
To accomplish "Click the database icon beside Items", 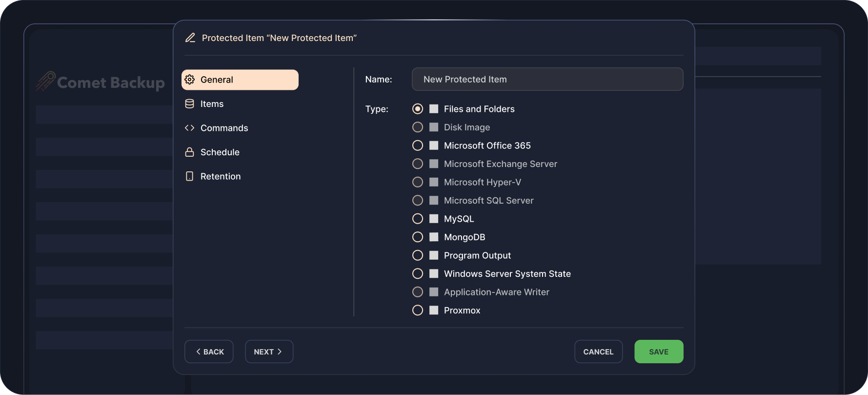I will click(x=190, y=104).
